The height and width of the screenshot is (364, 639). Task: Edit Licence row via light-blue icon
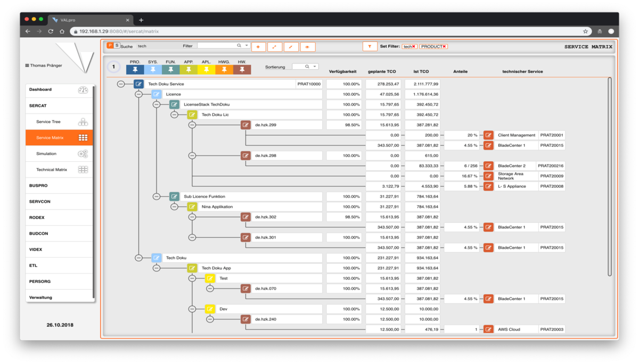(x=157, y=94)
